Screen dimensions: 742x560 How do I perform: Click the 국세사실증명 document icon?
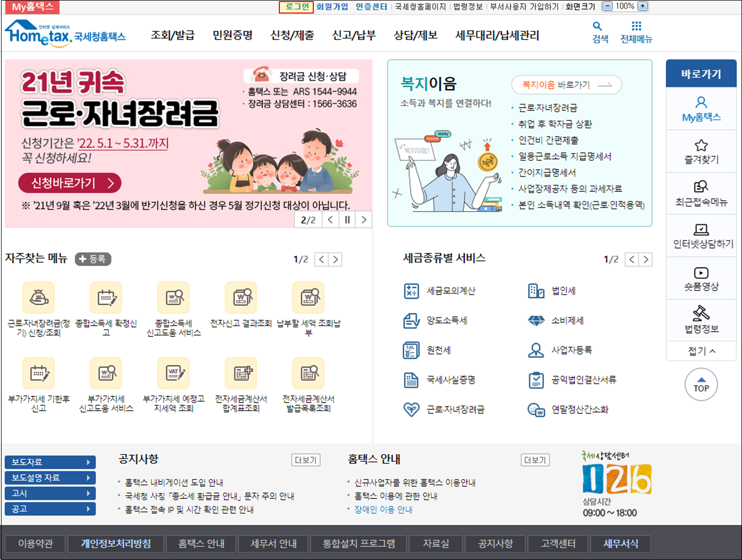pos(411,380)
